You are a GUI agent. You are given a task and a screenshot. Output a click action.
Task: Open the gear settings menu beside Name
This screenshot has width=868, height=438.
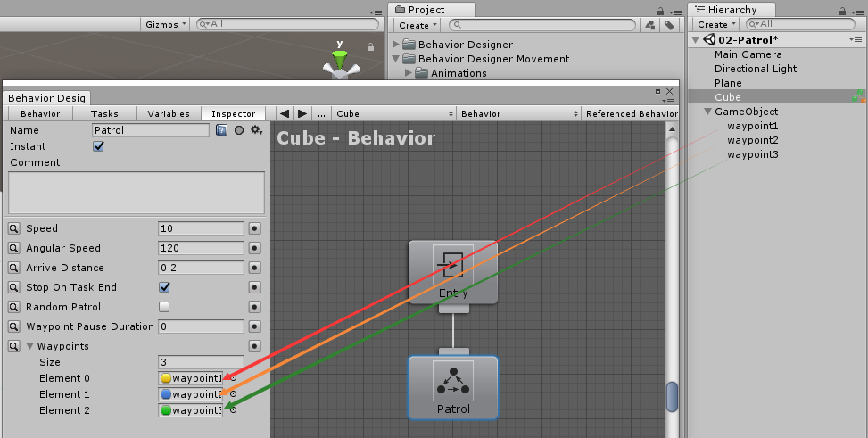coord(256,130)
